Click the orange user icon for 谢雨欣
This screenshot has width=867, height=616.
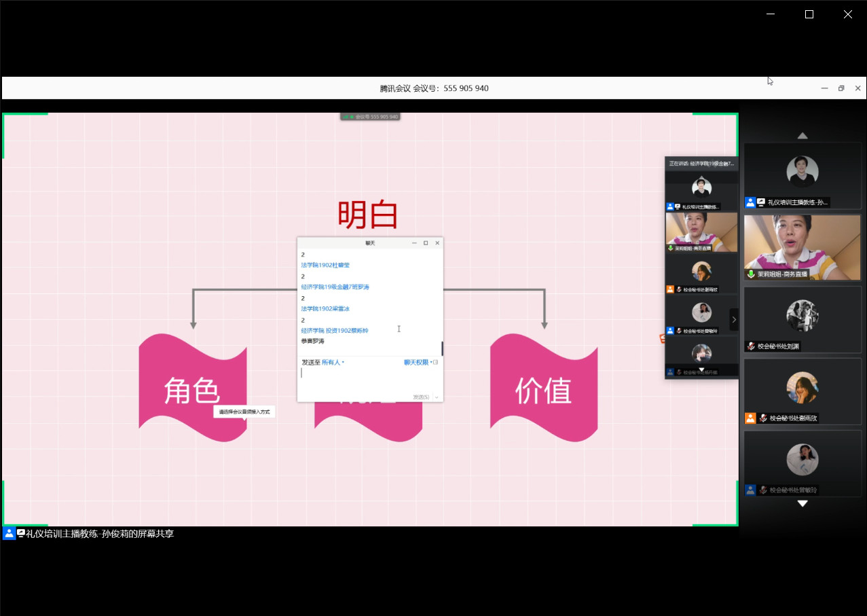click(x=750, y=418)
